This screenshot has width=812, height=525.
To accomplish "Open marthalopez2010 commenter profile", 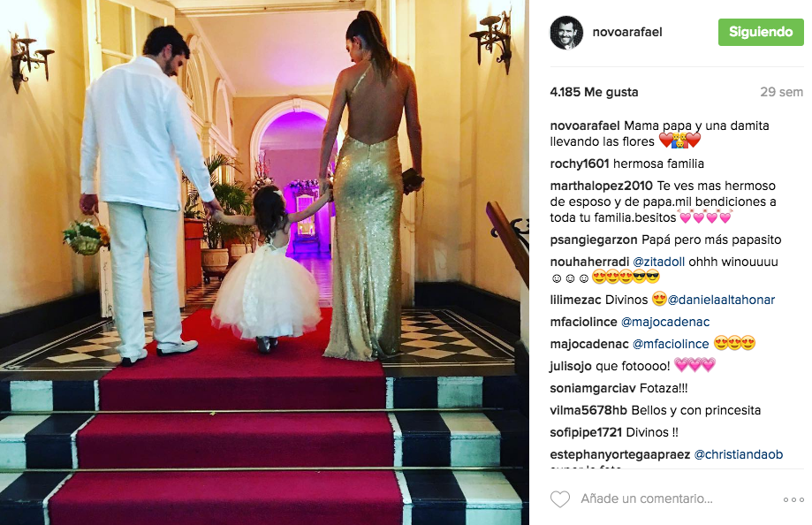I will tap(601, 186).
